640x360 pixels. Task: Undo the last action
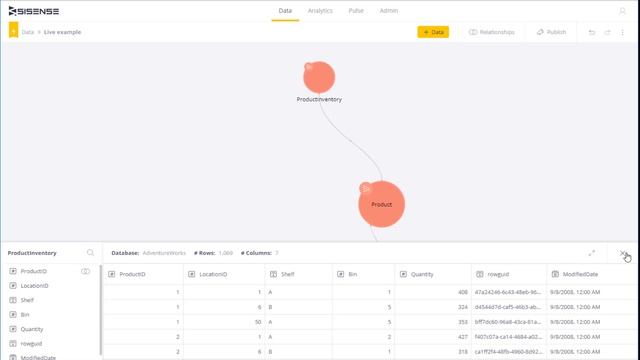[x=592, y=32]
